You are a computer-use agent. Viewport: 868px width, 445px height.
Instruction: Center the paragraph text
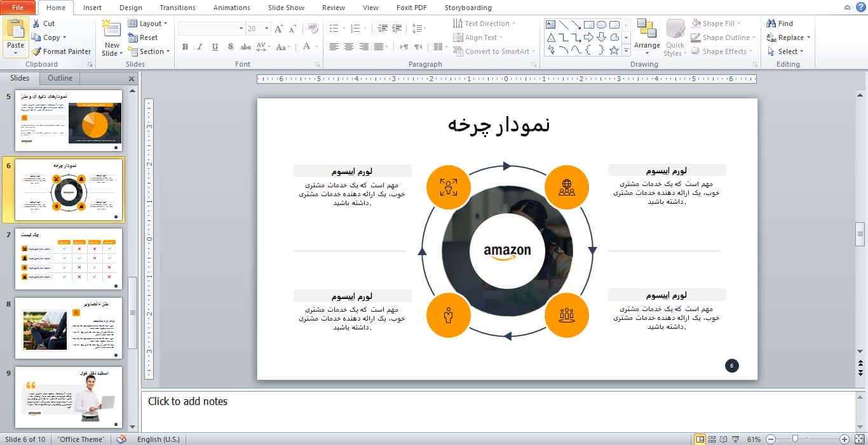point(349,46)
